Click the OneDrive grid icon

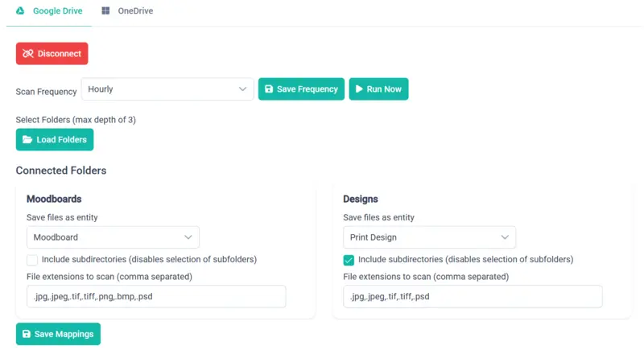[x=106, y=11]
